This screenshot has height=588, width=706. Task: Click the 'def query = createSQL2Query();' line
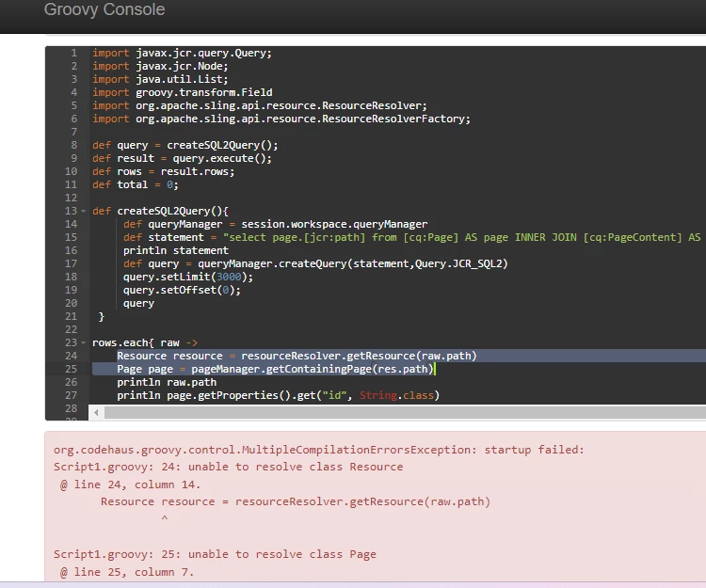click(x=185, y=145)
